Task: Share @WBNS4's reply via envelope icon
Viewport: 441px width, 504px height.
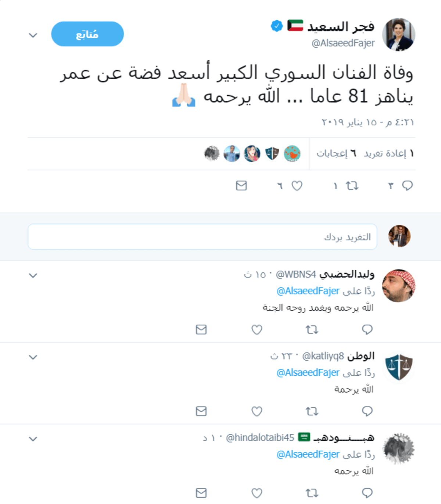Action: point(201,330)
